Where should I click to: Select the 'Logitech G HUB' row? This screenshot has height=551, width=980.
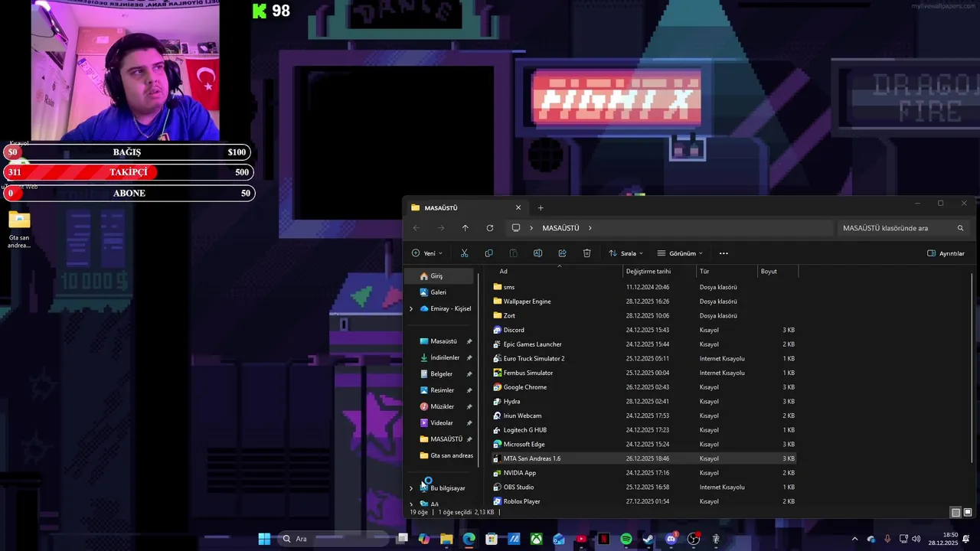point(645,430)
